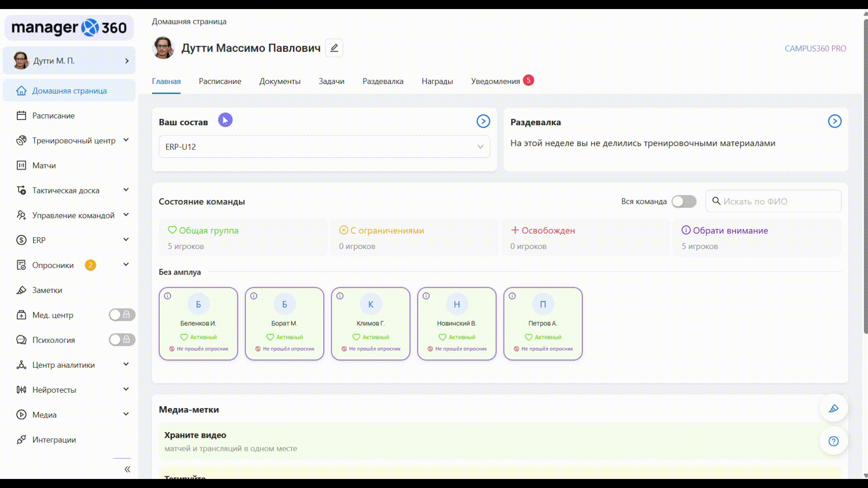Open the help question-mark floating button
Viewport: 868px width, 488px height.
833,441
